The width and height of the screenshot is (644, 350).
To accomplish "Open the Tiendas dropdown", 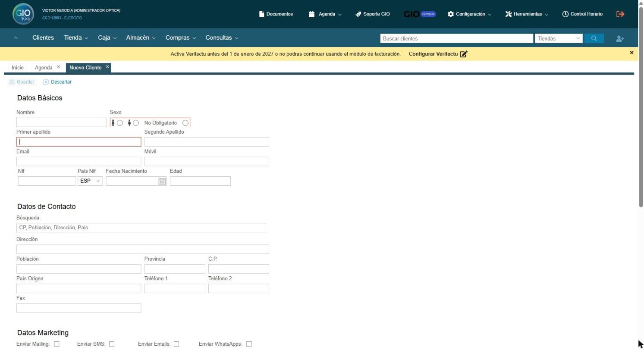I will coord(559,38).
